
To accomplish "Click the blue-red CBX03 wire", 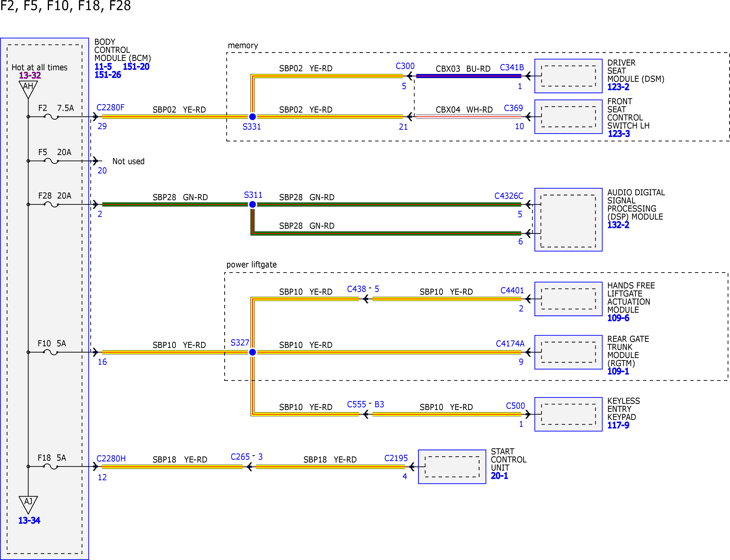I will point(468,76).
